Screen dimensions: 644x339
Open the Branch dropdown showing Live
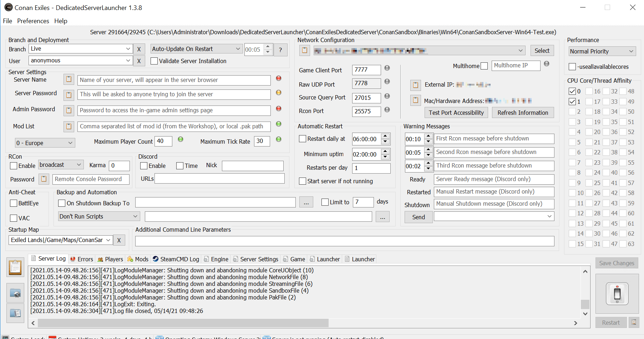click(x=81, y=49)
